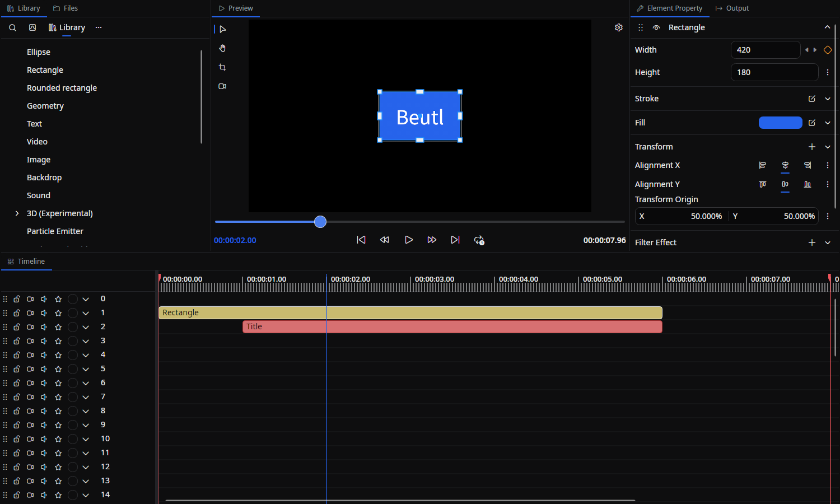The width and height of the screenshot is (840, 504).
Task: Collapse the Rectangle property section
Action: (x=827, y=27)
